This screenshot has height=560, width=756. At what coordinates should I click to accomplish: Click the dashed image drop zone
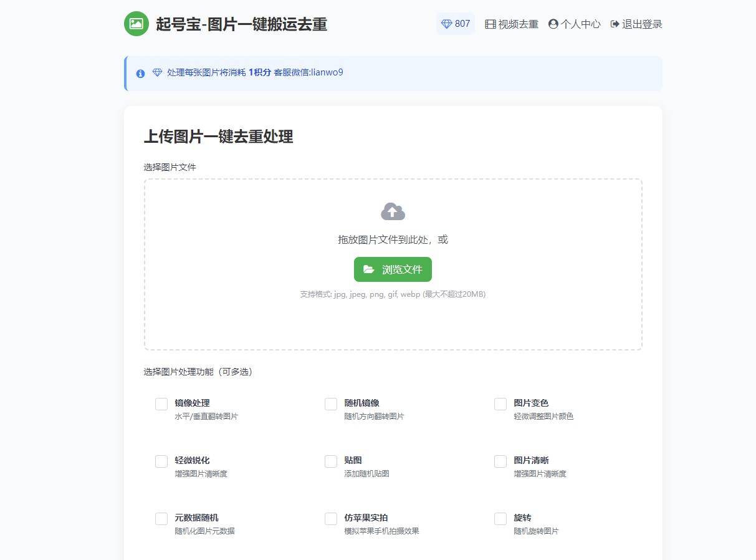click(x=393, y=324)
